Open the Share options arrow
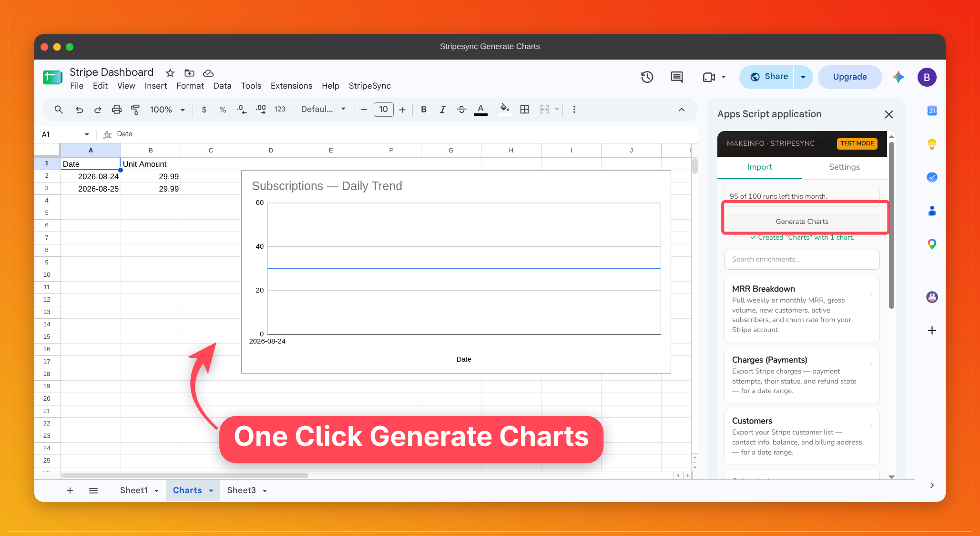This screenshot has width=980, height=536. point(803,77)
